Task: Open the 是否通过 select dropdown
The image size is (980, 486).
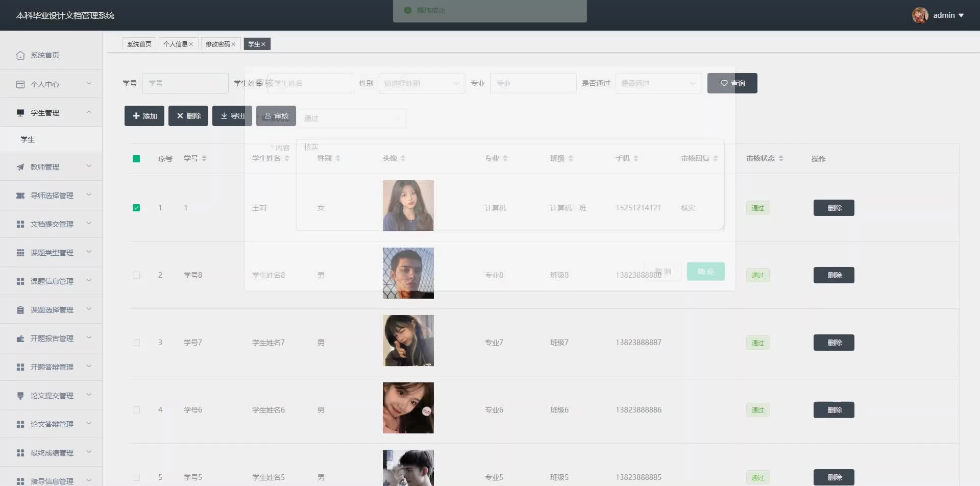Action: coord(658,83)
